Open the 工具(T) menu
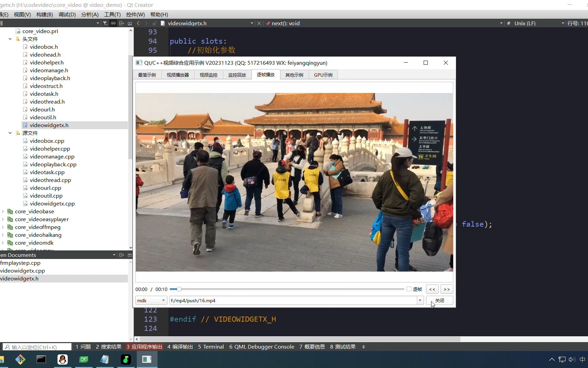Viewport: 588px width, 368px height. point(112,14)
